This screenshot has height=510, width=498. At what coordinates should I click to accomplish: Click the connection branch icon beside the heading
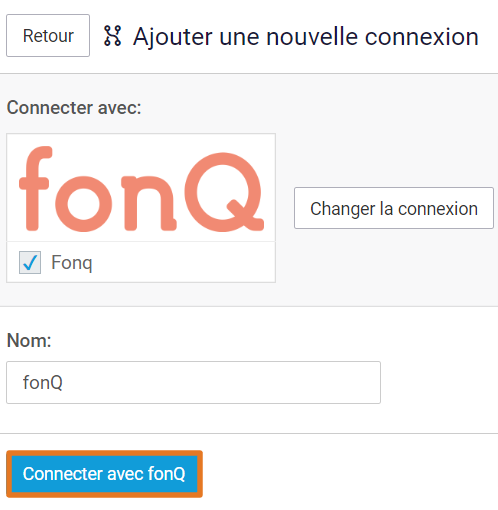(113, 36)
